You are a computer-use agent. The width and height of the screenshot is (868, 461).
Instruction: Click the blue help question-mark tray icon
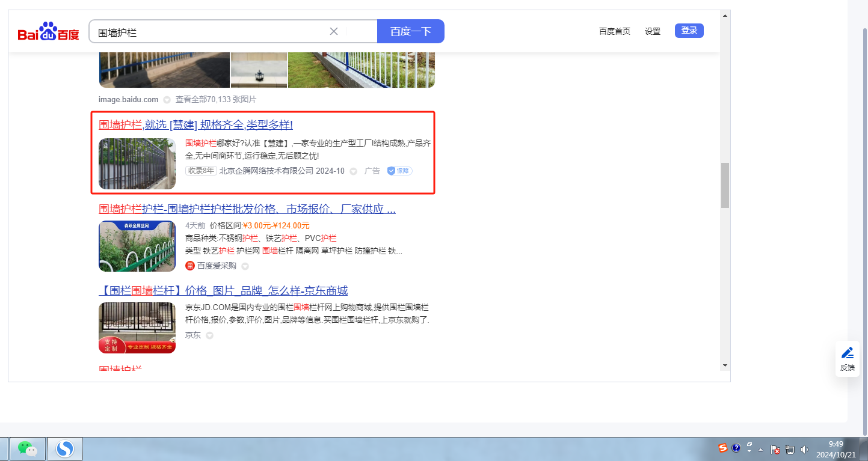tap(735, 448)
